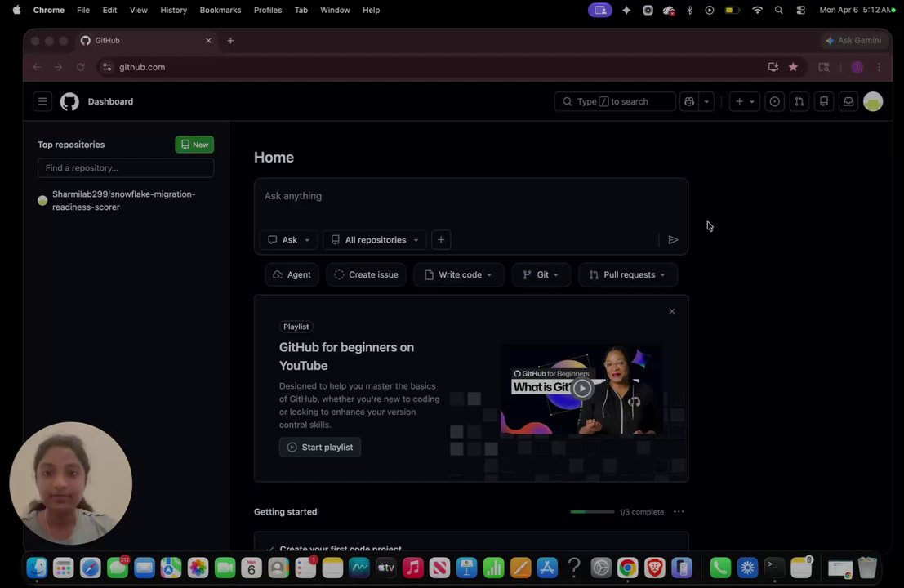The width and height of the screenshot is (904, 588).
Task: Select the Agent button
Action: tap(292, 275)
